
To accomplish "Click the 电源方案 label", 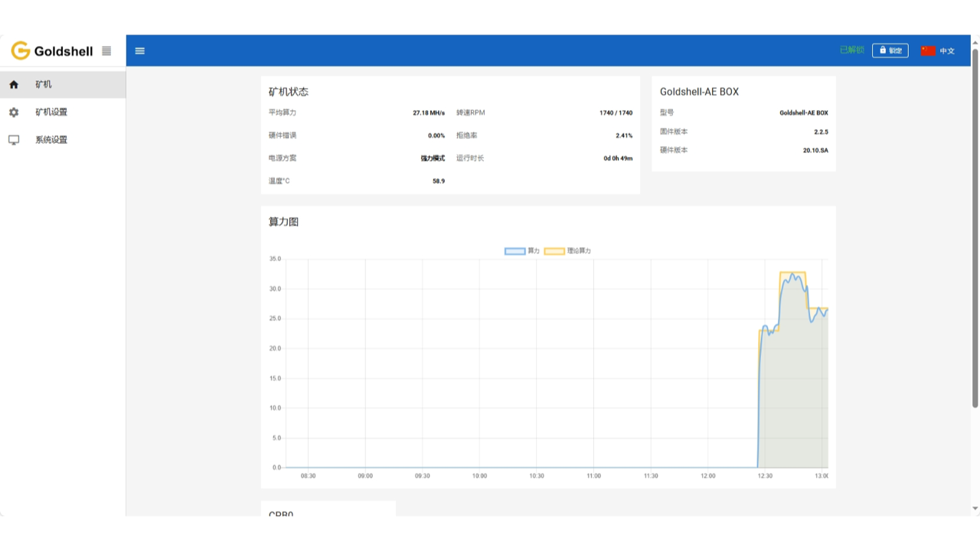I will tap(283, 158).
